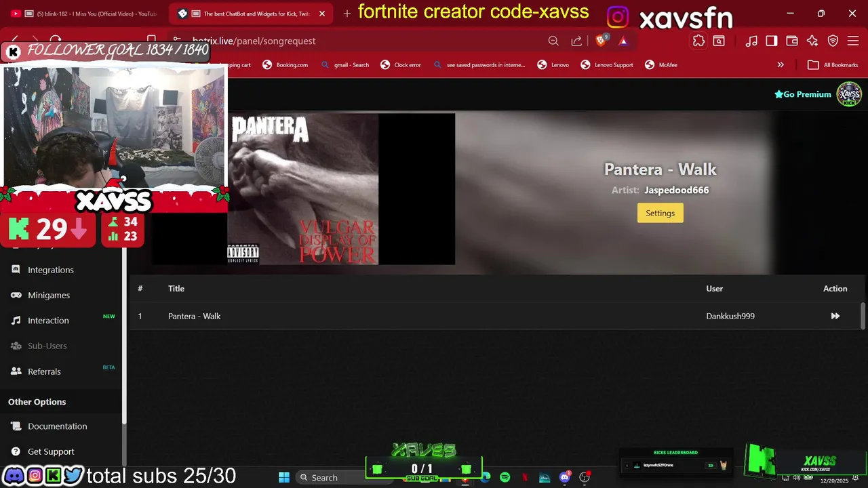868x488 pixels.
Task: Open a new browser tab
Action: pyautogui.click(x=347, y=14)
